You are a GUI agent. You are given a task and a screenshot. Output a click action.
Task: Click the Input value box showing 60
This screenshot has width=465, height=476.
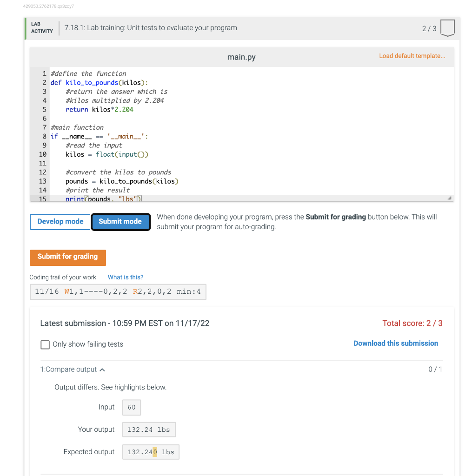pyautogui.click(x=131, y=407)
